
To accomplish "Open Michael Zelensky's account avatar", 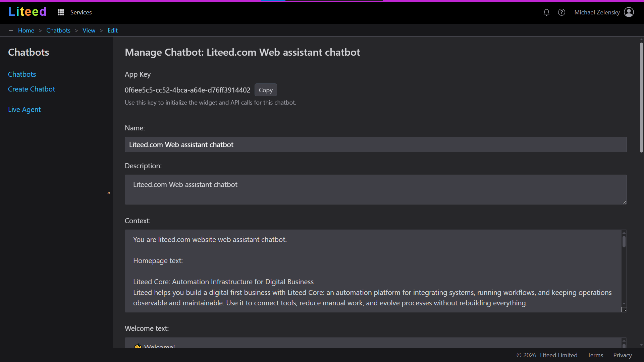I will 629,12.
